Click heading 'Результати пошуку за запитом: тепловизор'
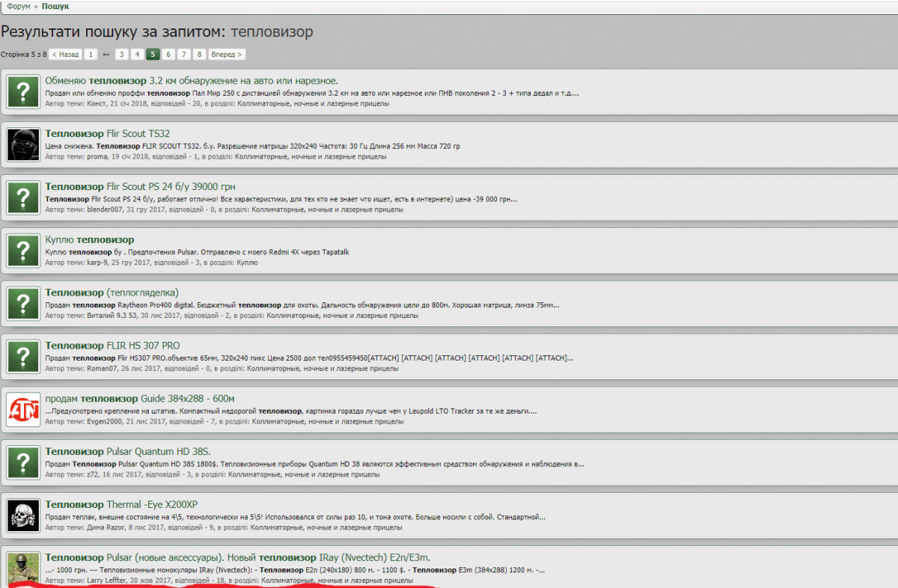 tap(157, 31)
